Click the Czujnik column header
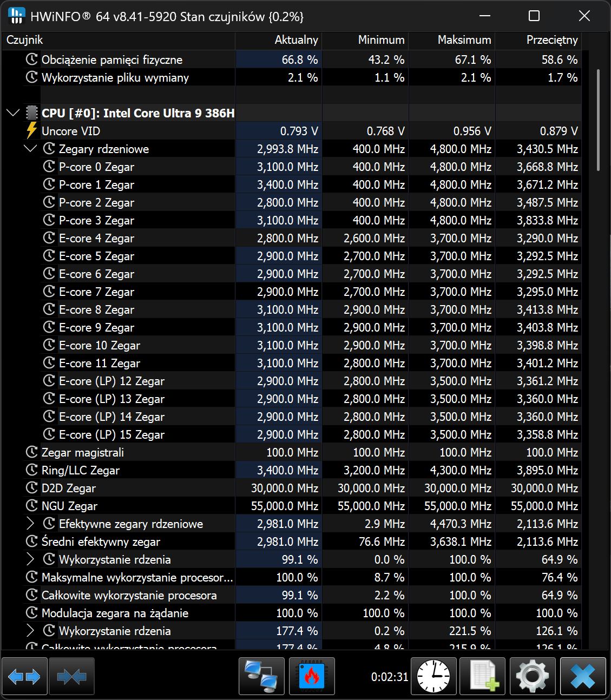 [118, 40]
